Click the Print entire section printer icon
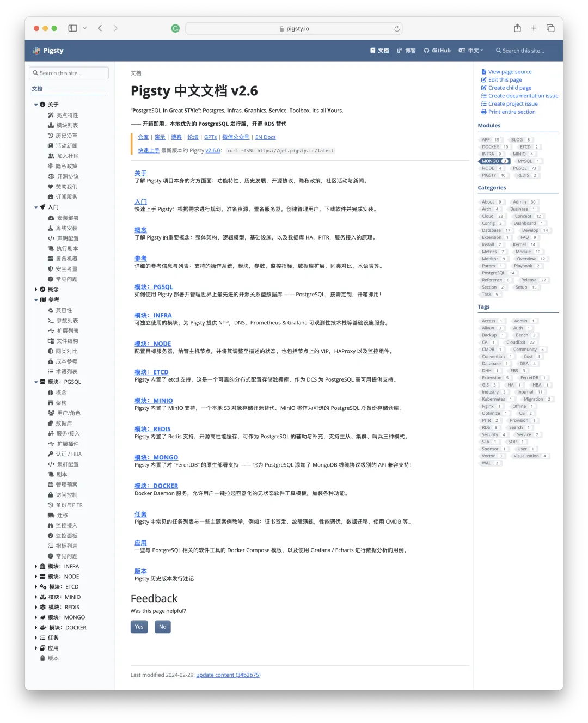Screen dimensions: 588x723 pos(484,112)
